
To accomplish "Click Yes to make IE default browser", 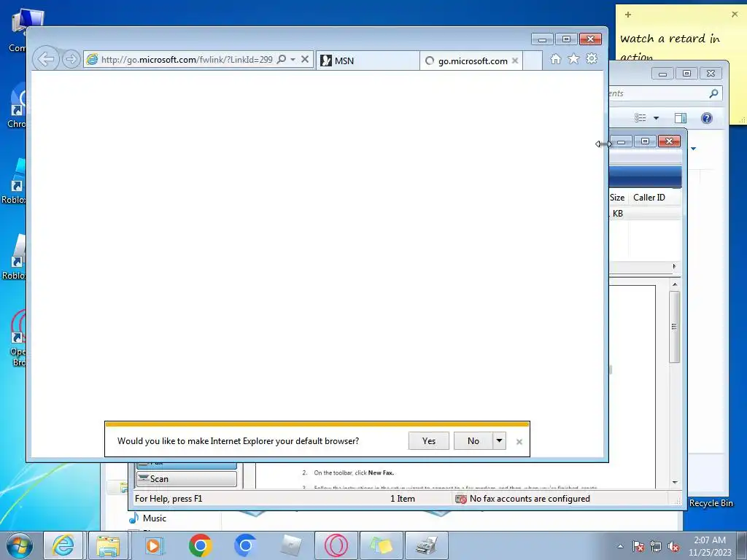I will [x=429, y=441].
